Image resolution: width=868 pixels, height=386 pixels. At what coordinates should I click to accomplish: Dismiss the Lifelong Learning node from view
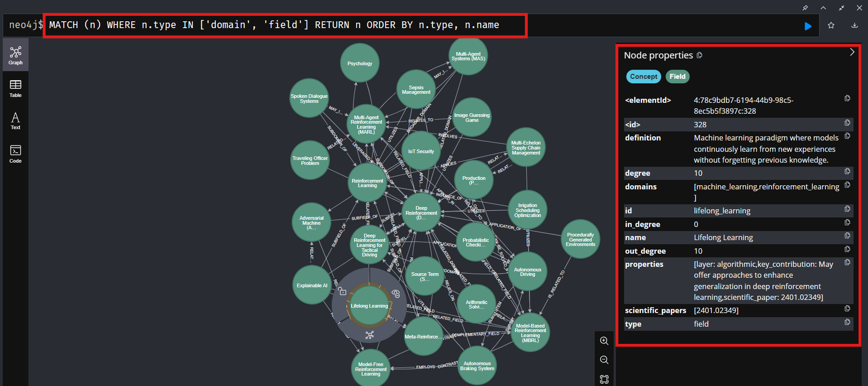[396, 294]
